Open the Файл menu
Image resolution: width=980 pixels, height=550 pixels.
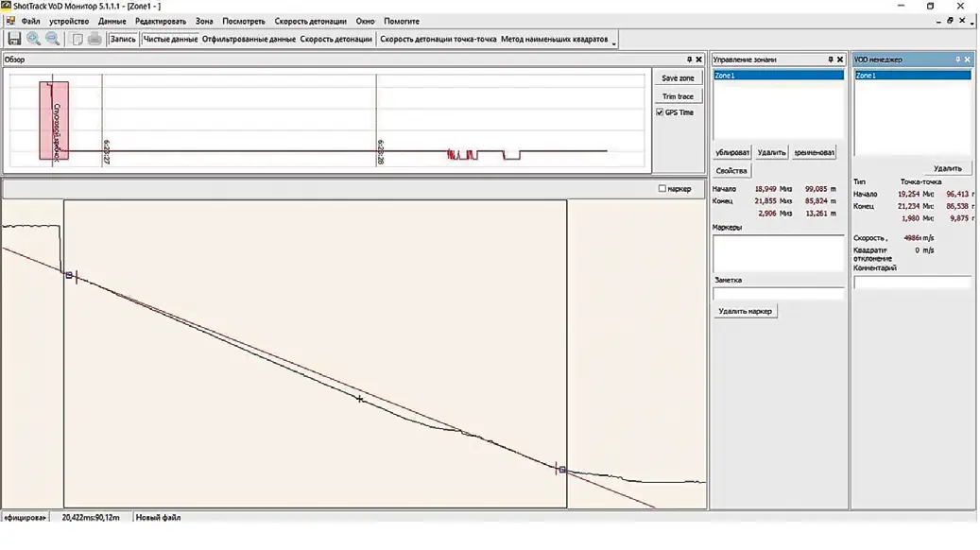point(30,21)
